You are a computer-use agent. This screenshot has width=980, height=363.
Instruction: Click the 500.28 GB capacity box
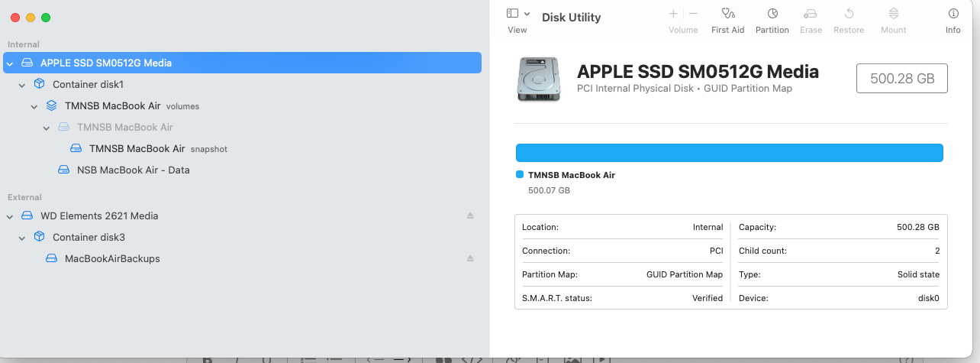(x=902, y=78)
